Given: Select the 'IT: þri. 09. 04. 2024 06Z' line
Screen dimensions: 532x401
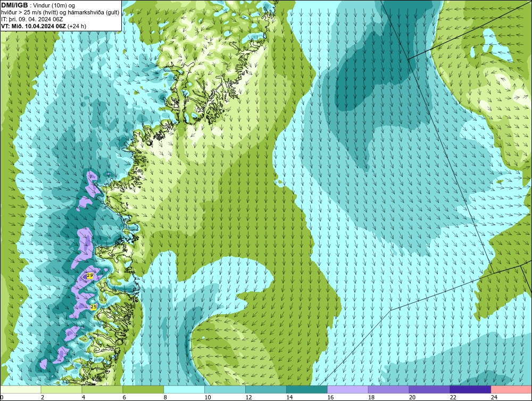Looking at the screenshot, I should pyautogui.click(x=32, y=19).
